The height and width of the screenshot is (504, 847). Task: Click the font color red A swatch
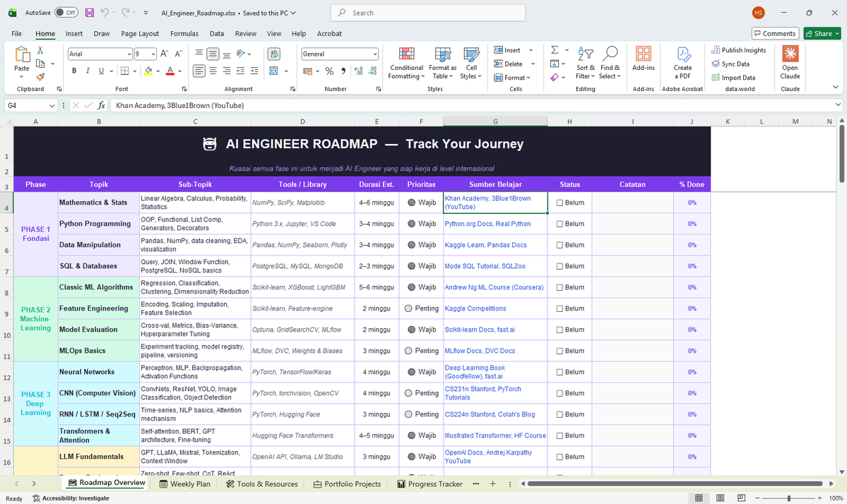point(170,71)
